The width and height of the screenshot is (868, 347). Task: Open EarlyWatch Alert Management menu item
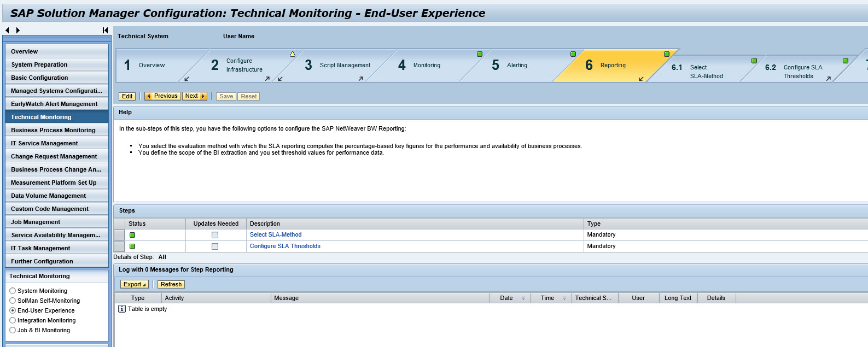57,104
